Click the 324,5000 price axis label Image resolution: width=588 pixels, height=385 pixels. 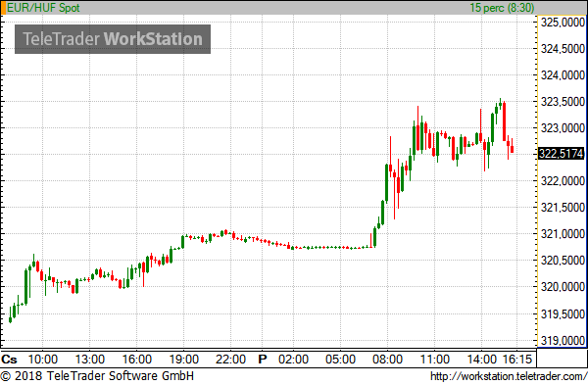tap(563, 49)
